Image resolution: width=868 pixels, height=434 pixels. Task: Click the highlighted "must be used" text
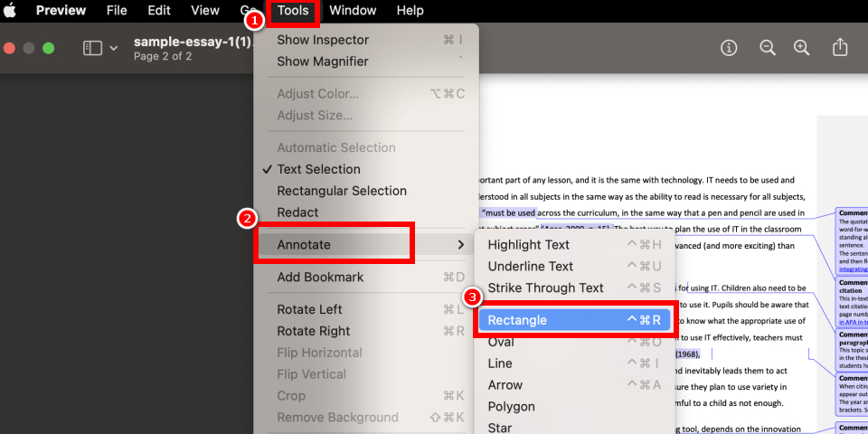tap(509, 213)
